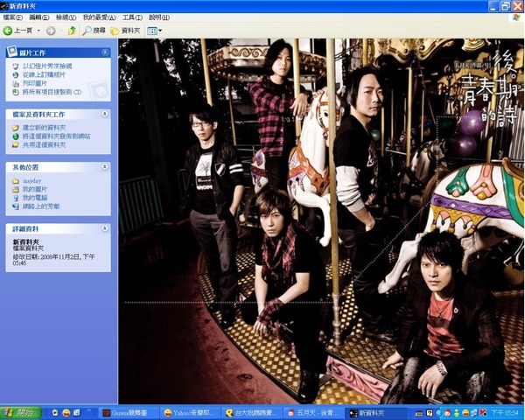Open the 編輯(E) menu
The height and width of the screenshot is (420, 525).
click(39, 17)
